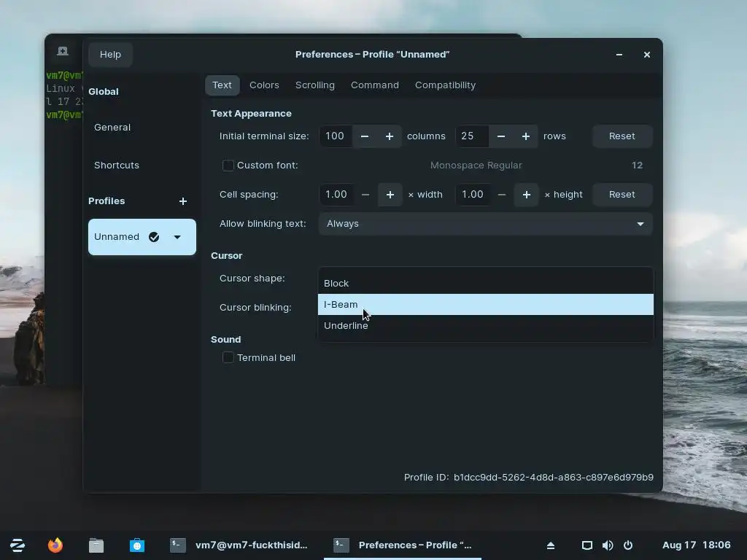Image resolution: width=747 pixels, height=560 pixels.
Task: Open Shortcuts settings in sidebar
Action: click(142, 166)
